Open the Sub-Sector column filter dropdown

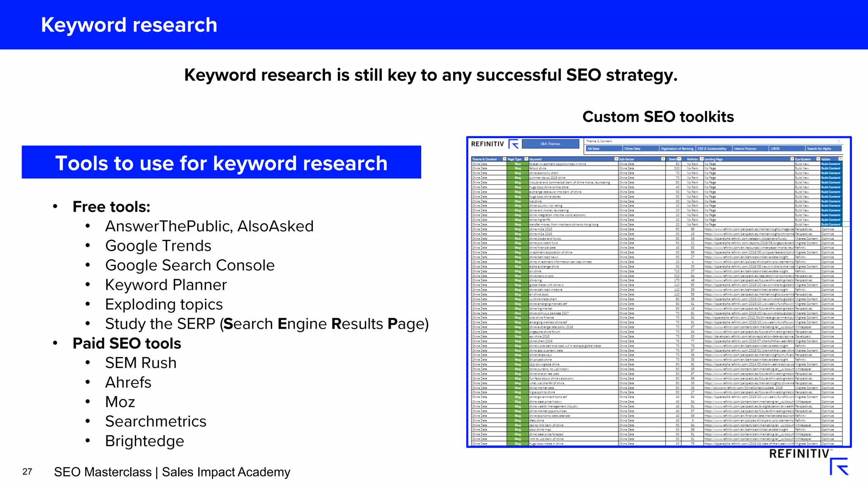point(663,159)
